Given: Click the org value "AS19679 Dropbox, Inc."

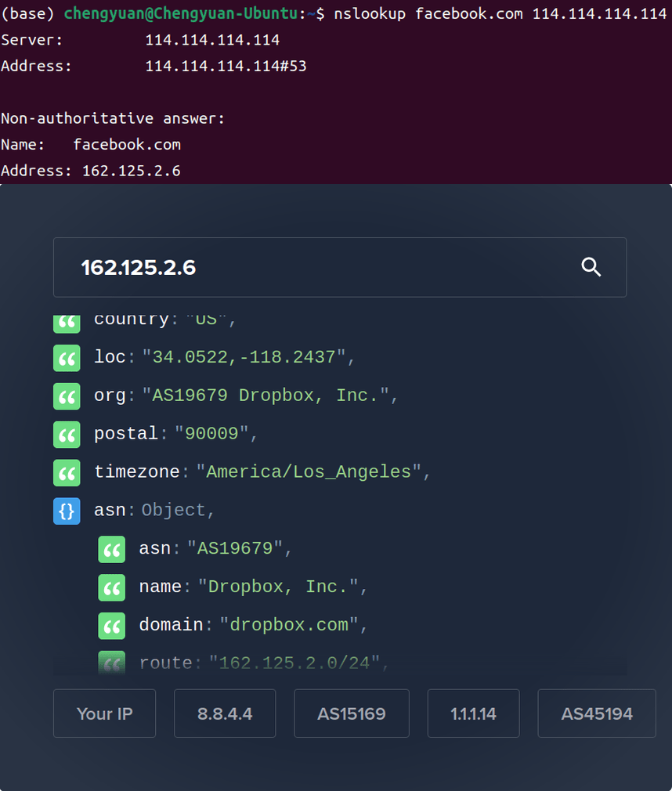Looking at the screenshot, I should pos(266,395).
